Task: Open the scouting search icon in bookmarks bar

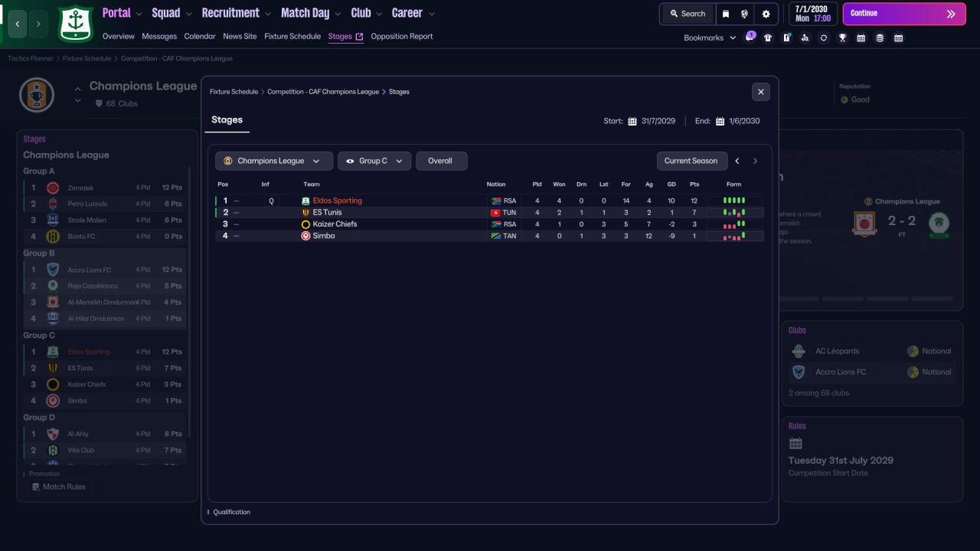Action: (805, 37)
